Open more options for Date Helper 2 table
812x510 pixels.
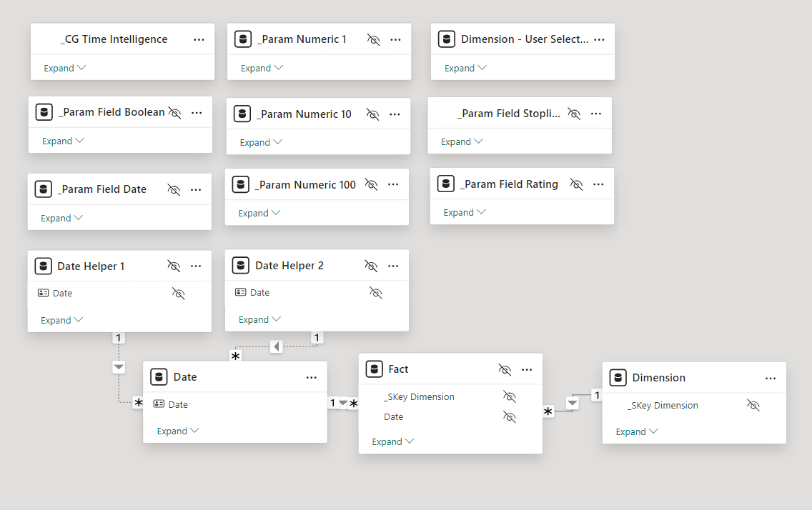click(393, 266)
